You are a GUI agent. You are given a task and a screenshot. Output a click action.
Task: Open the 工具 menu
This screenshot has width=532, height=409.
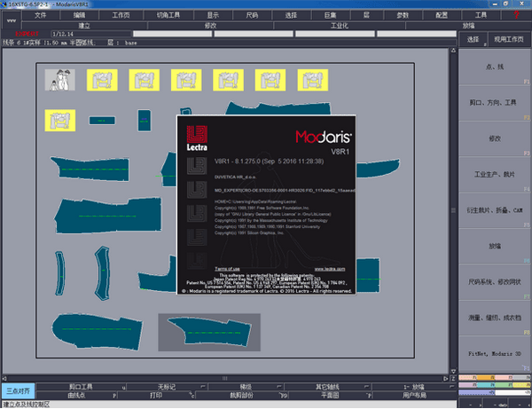click(481, 15)
